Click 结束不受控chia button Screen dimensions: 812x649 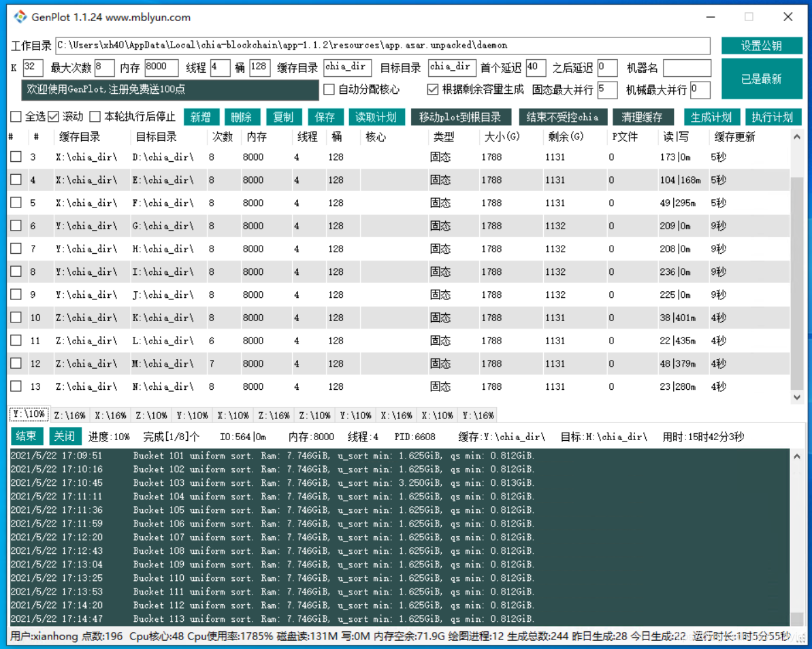[x=562, y=117]
